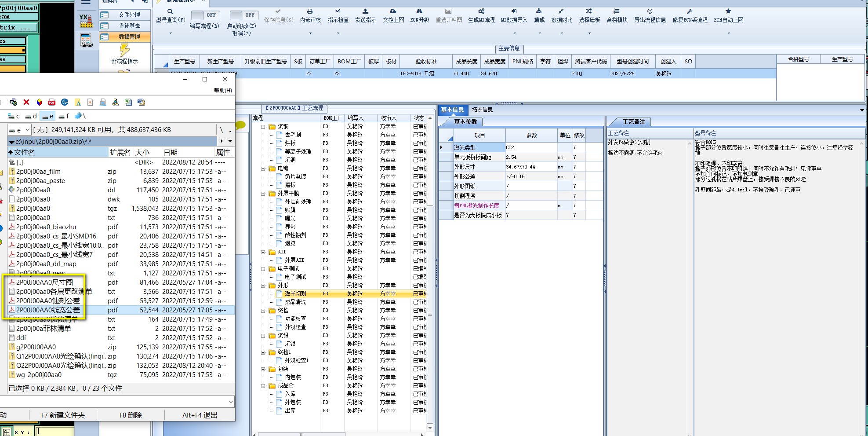868x436 pixels.
Task: Open dropdown arrow under 指示检查
Action: pos(338,33)
